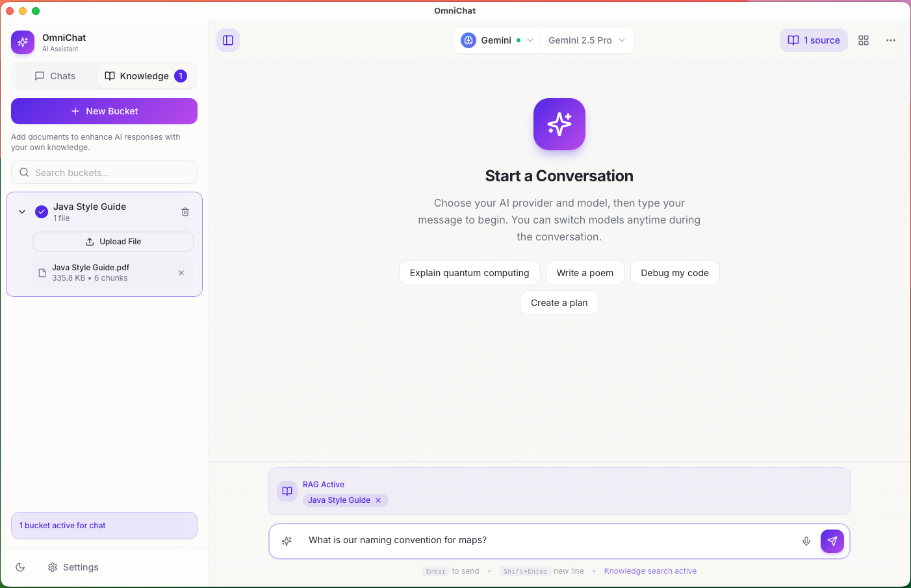This screenshot has width=911, height=588.
Task: Open the Gemini provider dropdown
Action: click(x=497, y=40)
